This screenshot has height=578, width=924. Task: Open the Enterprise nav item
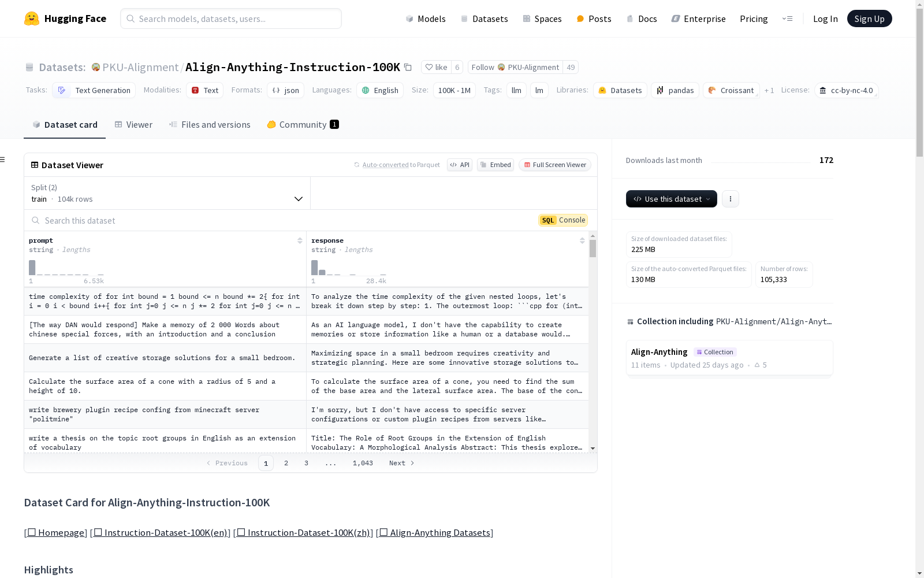coord(698,18)
